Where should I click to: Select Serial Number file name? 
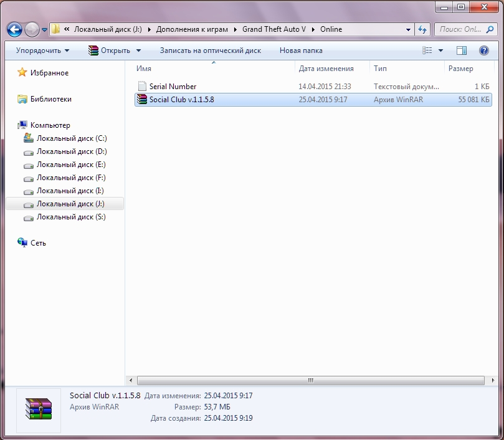[x=173, y=87]
